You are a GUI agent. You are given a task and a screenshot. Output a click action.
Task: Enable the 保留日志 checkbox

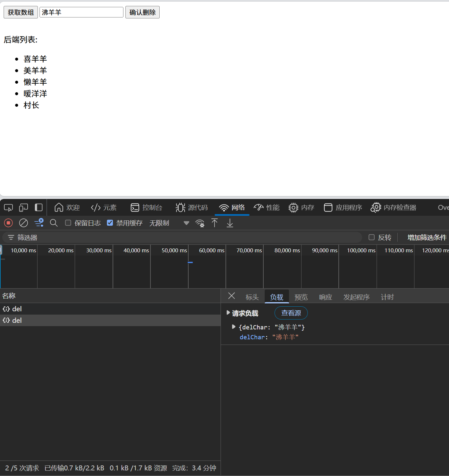click(68, 223)
